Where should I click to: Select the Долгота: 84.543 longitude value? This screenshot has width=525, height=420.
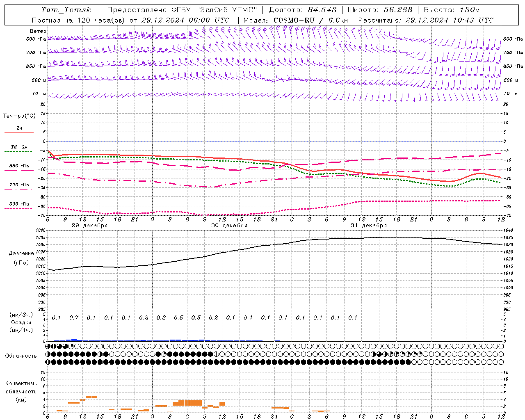click(303, 10)
